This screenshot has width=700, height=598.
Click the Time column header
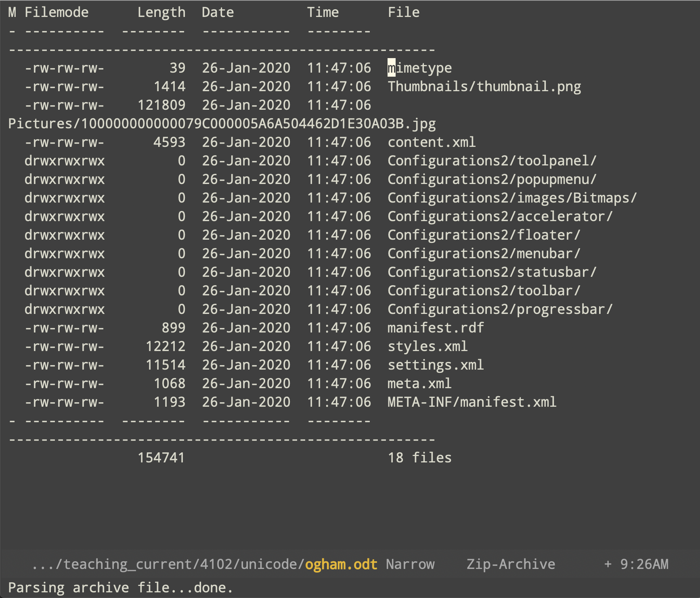(x=323, y=12)
